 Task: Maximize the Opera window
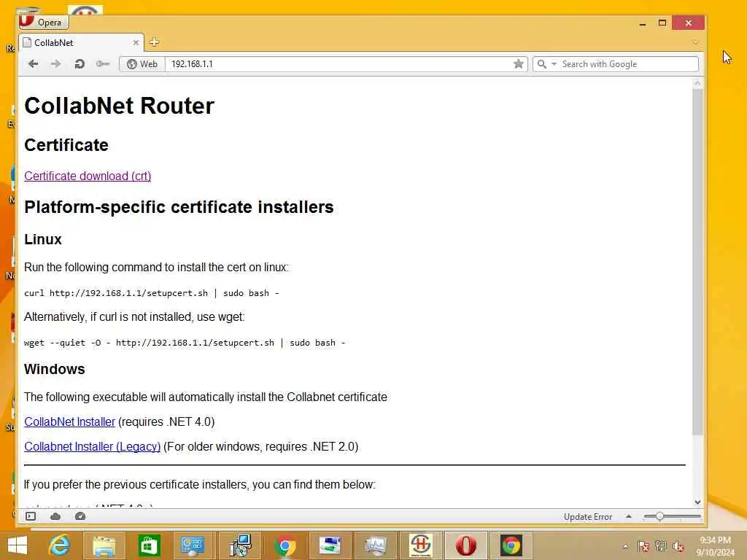click(x=662, y=23)
